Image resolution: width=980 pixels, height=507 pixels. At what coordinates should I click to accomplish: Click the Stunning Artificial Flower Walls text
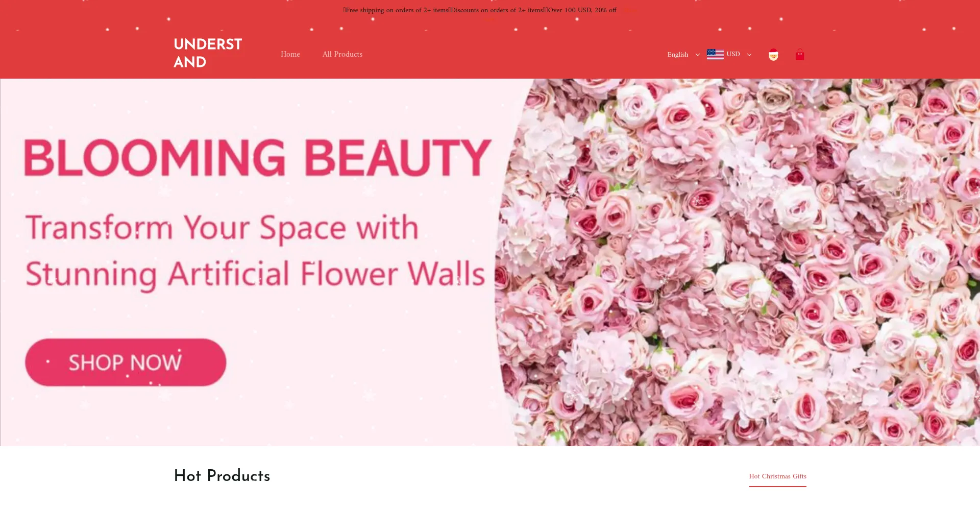click(255, 274)
